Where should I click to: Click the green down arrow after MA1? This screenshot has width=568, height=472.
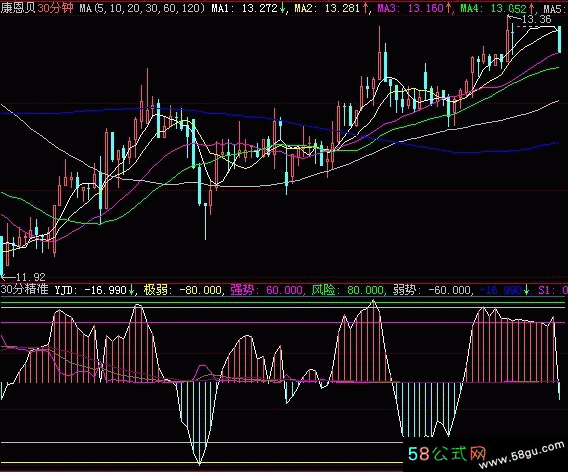pos(283,8)
